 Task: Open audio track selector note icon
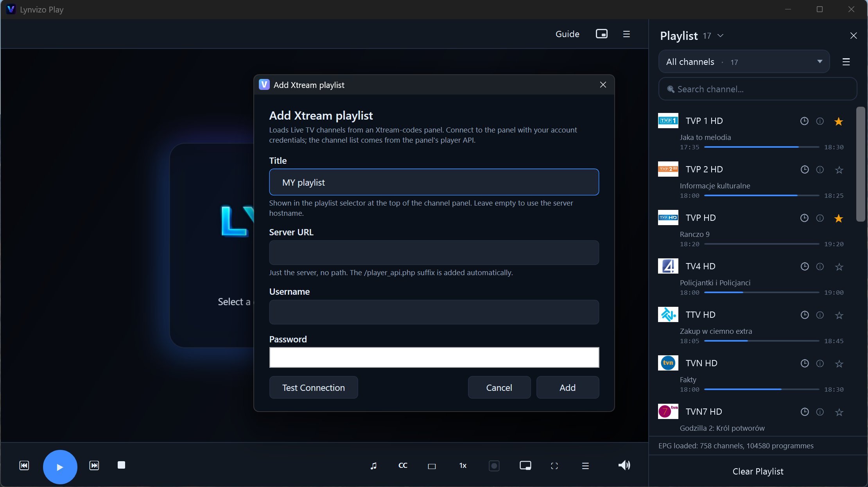(x=373, y=466)
